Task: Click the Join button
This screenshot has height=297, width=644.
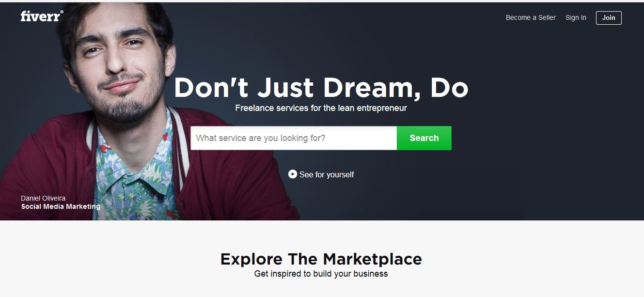Action: pyautogui.click(x=609, y=18)
